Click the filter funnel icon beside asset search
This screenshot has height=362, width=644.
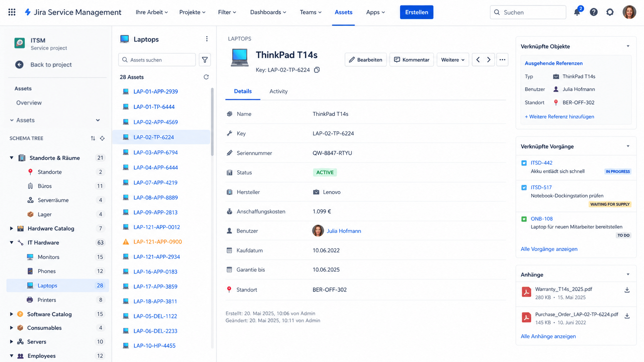[x=205, y=60]
